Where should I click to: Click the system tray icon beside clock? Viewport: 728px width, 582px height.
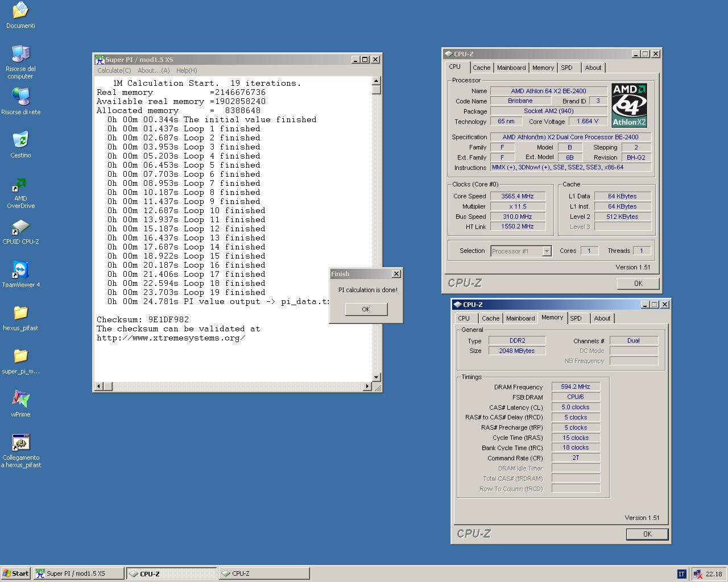(x=697, y=574)
